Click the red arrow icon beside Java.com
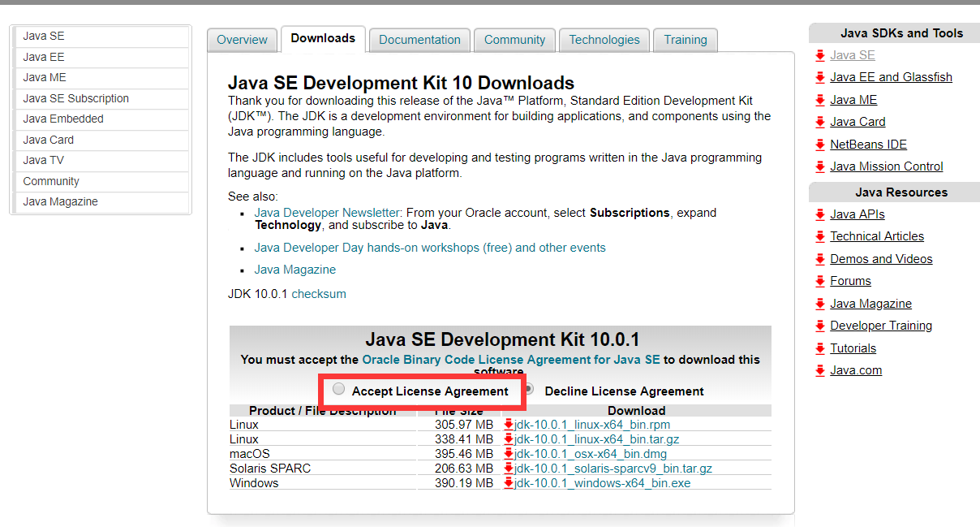Image resolution: width=980 pixels, height=527 pixels. pyautogui.click(x=820, y=371)
